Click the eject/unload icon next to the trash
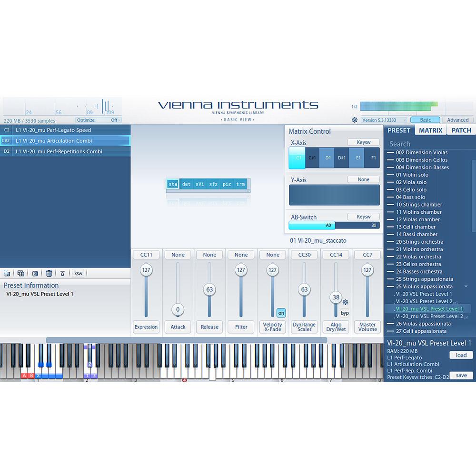 (63, 273)
